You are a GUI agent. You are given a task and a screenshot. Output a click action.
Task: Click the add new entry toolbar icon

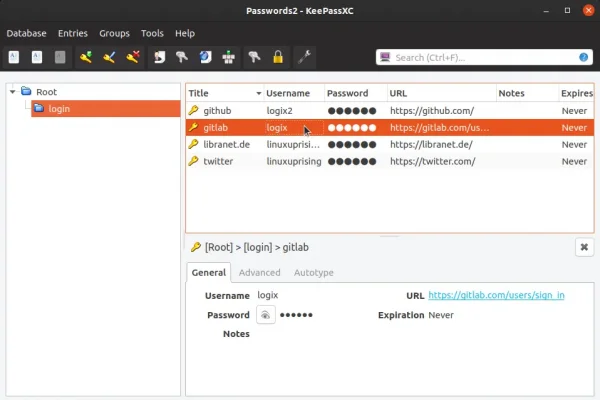coord(87,57)
